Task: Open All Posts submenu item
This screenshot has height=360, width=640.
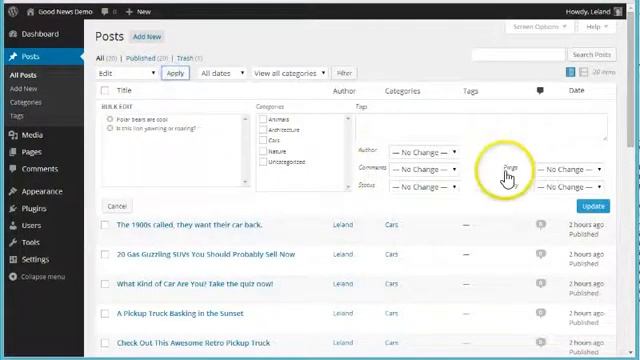Action: pyautogui.click(x=23, y=75)
